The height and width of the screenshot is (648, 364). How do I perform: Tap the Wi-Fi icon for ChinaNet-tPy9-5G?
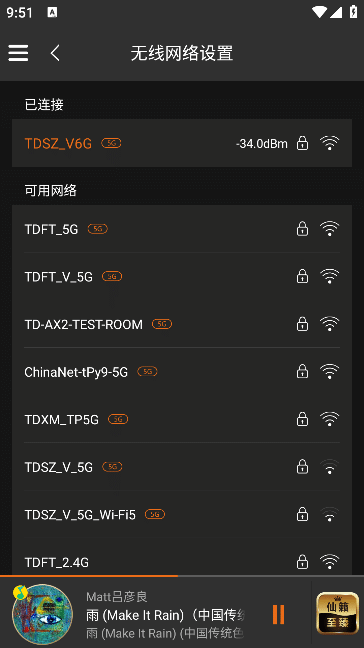329,372
